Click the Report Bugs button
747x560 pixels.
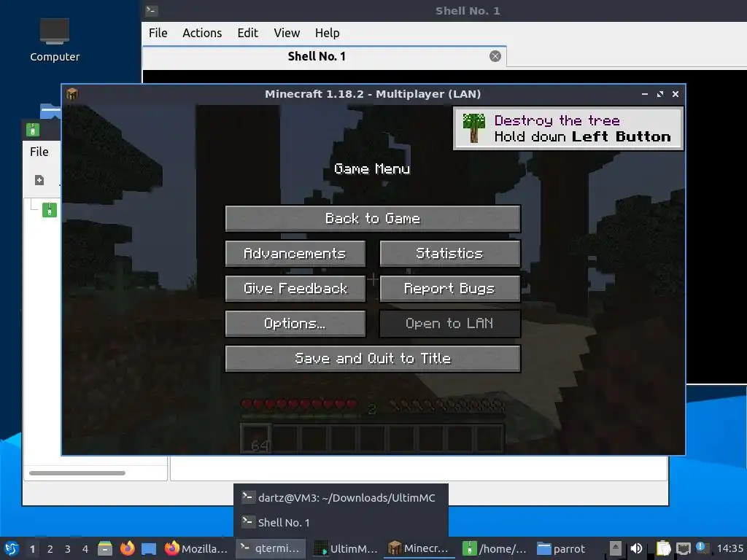coord(449,289)
